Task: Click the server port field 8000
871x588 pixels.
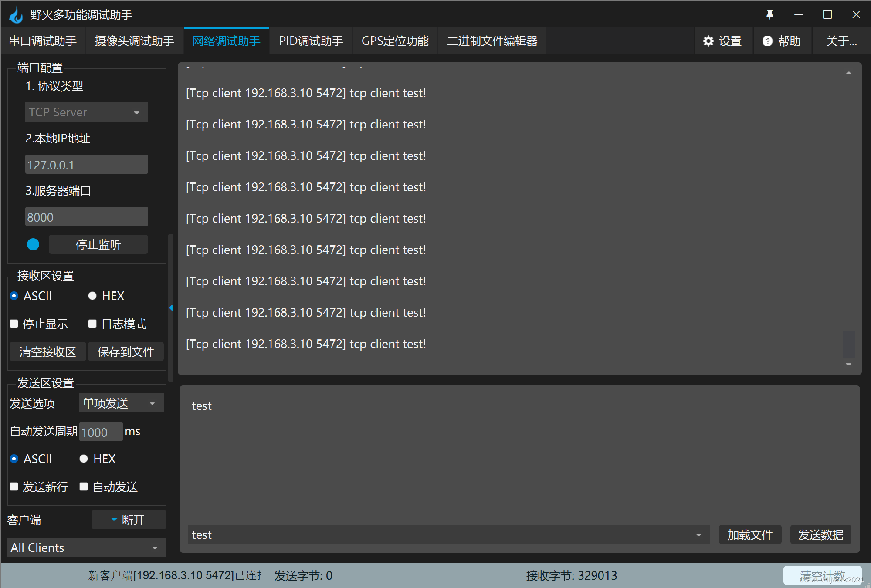Action: [87, 216]
